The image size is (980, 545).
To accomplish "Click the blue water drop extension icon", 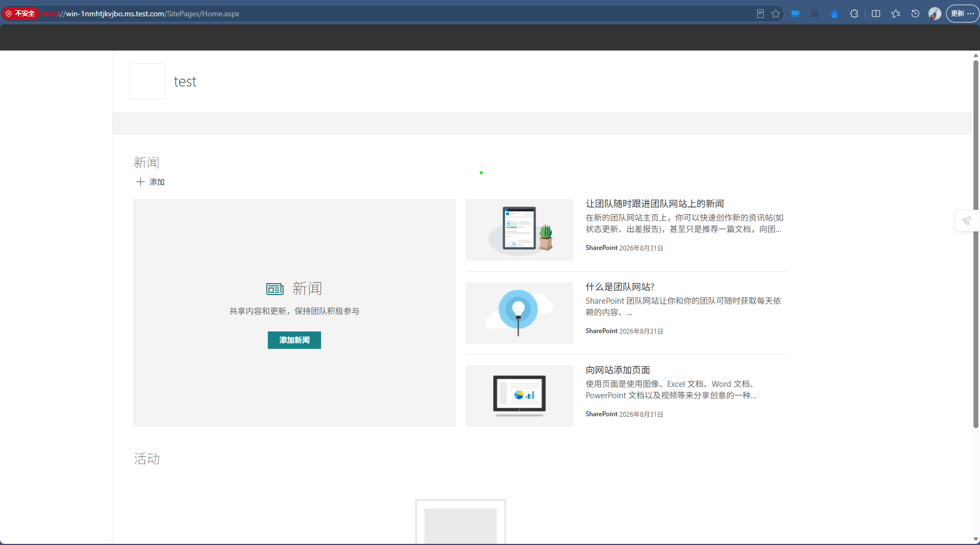I will tap(834, 14).
